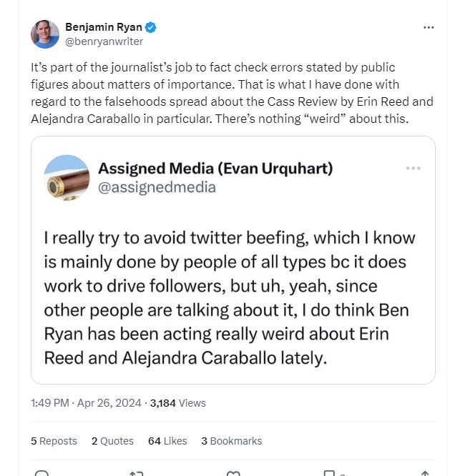The height and width of the screenshot is (476, 450).
Task: Click the @assignedmedia handle
Action: pyautogui.click(x=157, y=187)
